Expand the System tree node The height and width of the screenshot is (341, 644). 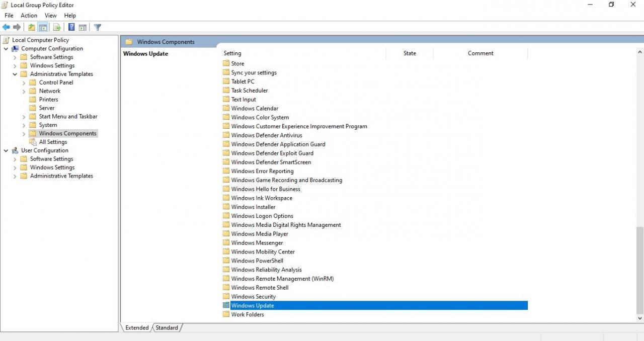24,125
